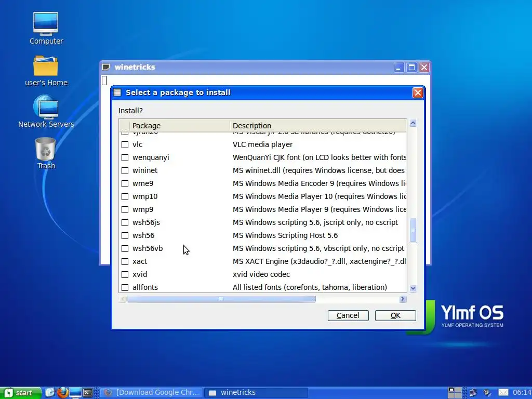Click the 'wmp10' package name
This screenshot has width=532, height=399.
click(145, 197)
